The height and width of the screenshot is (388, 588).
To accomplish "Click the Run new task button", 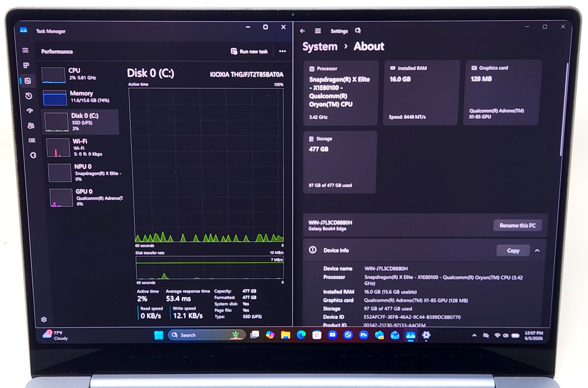I will (249, 51).
